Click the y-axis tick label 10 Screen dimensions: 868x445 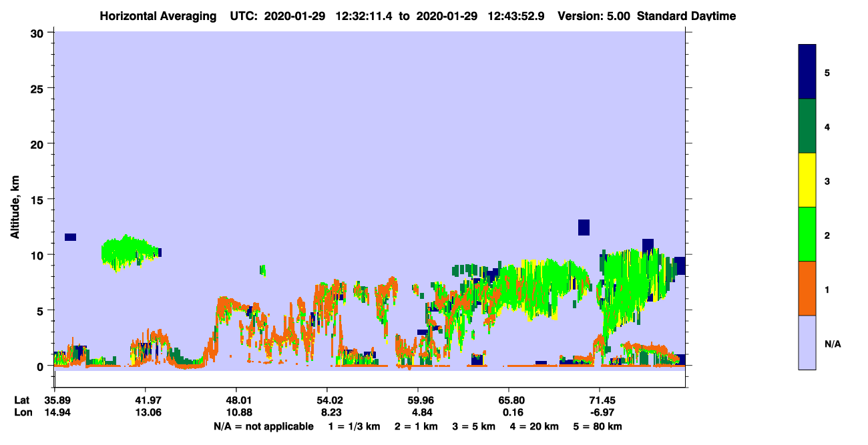[x=39, y=255]
